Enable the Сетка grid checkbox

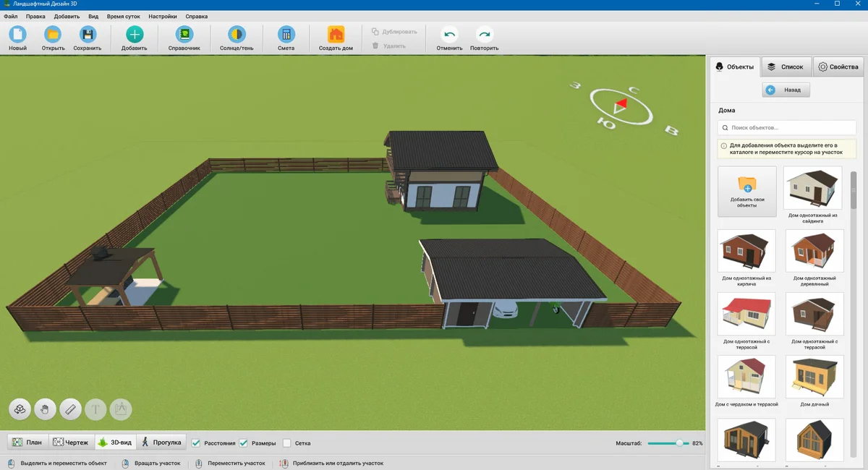pyautogui.click(x=286, y=443)
